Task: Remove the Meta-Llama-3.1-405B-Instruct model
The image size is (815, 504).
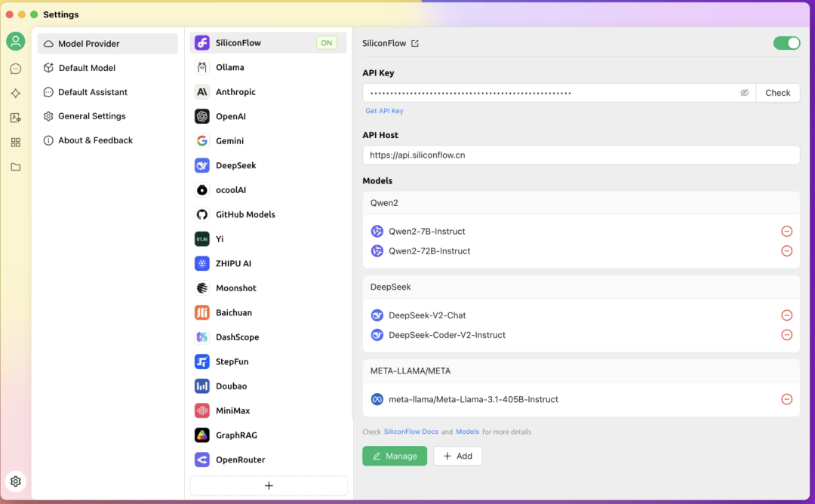Action: point(787,399)
